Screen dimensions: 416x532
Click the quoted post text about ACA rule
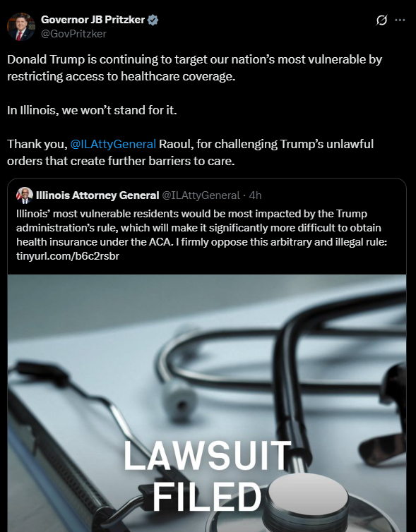click(x=202, y=234)
